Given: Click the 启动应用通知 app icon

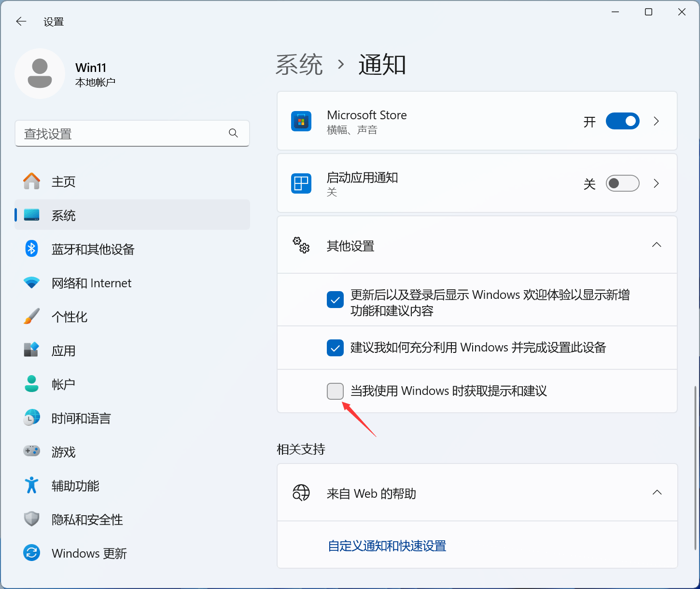Looking at the screenshot, I should (301, 183).
